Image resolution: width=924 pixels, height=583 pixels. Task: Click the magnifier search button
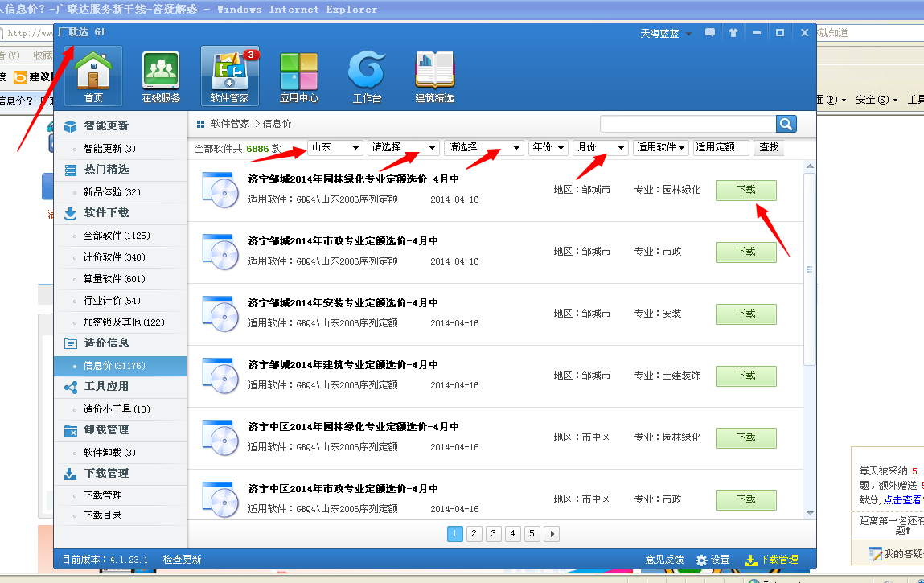786,124
